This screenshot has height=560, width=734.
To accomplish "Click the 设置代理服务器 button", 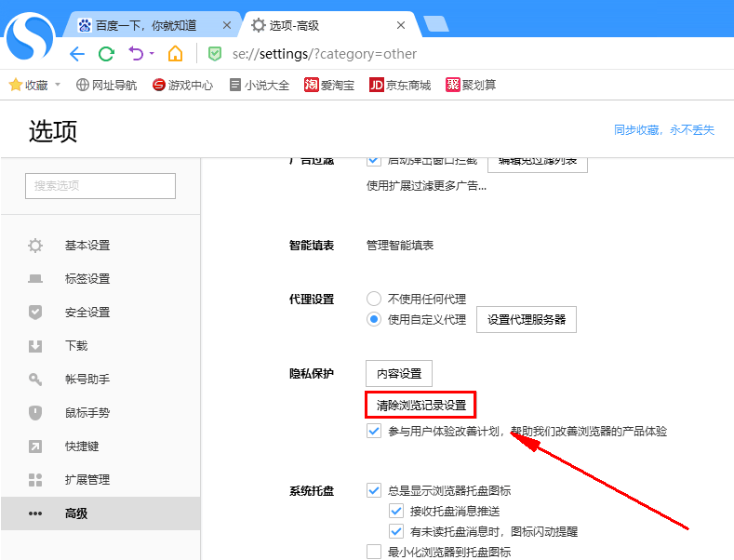I will [x=527, y=320].
